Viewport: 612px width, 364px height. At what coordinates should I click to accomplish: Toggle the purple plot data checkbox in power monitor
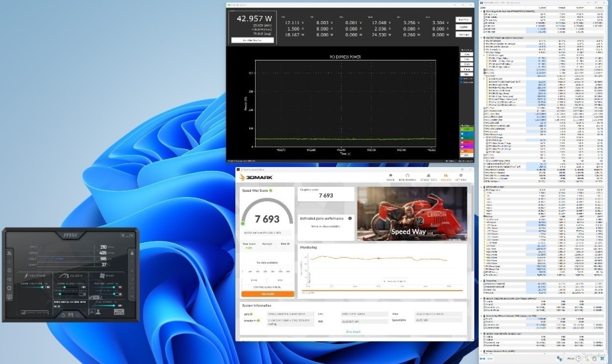[462, 147]
